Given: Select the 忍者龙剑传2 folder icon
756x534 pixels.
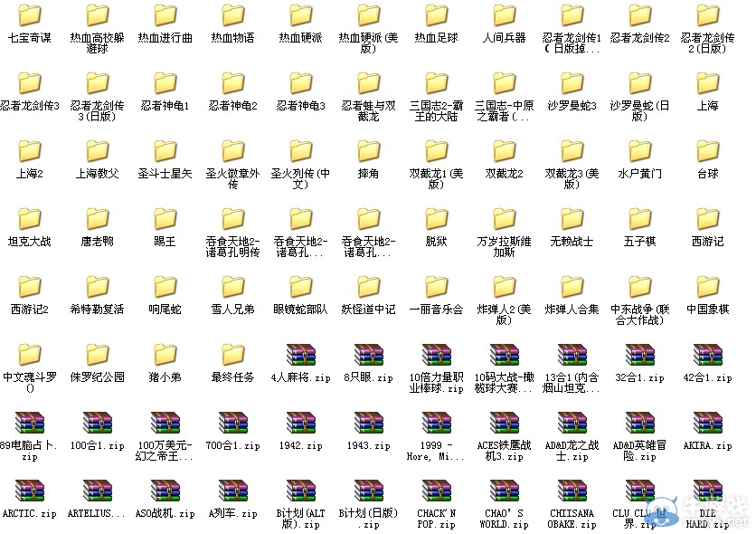Looking at the screenshot, I should 640,15.
